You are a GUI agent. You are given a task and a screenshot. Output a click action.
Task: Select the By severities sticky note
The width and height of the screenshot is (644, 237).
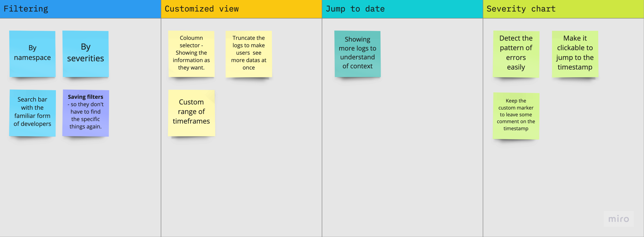(x=86, y=53)
